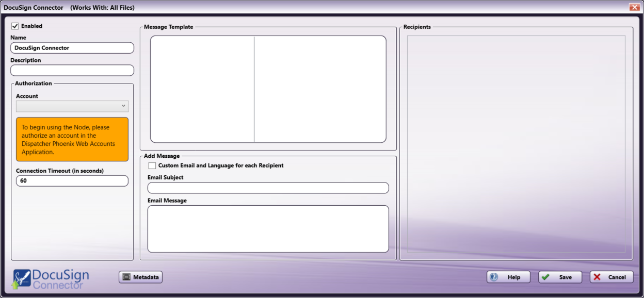
Task: Click the Email Subject label
Action: pos(165,177)
